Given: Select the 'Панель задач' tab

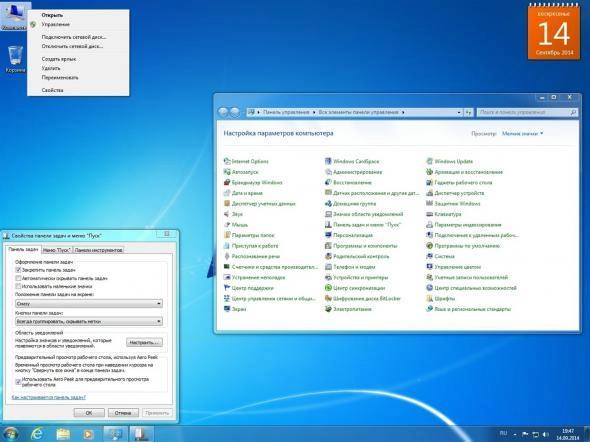Looking at the screenshot, I should [23, 249].
